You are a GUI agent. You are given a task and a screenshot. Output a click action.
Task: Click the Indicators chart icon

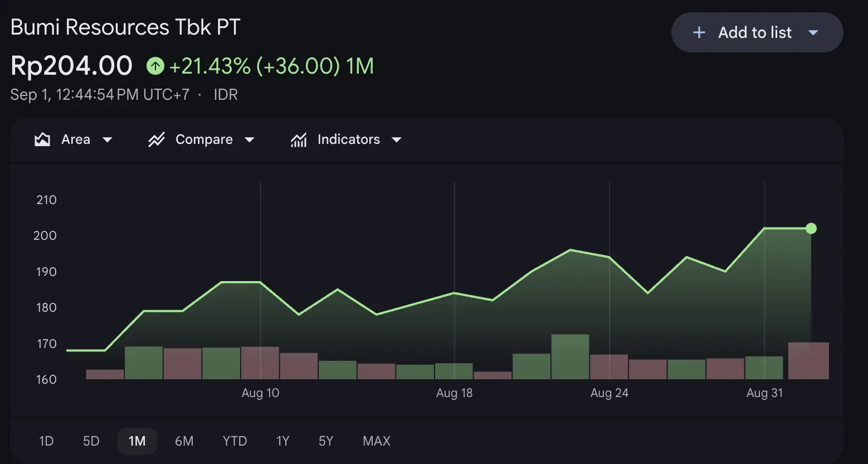coord(299,139)
